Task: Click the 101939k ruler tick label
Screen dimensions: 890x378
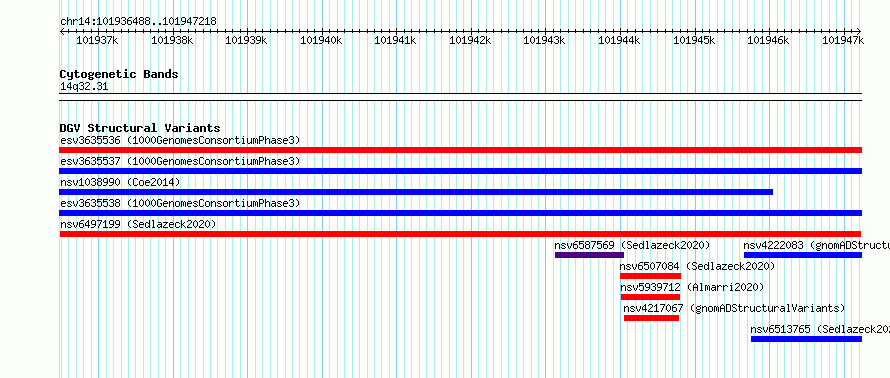Action: click(x=246, y=40)
